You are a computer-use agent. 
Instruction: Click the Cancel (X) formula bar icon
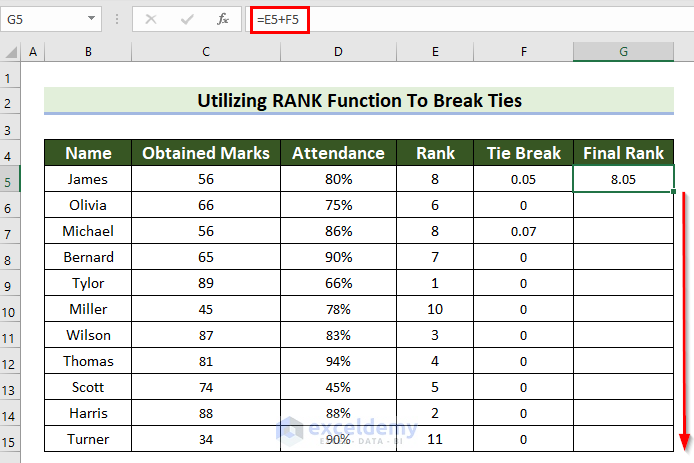pyautogui.click(x=151, y=19)
